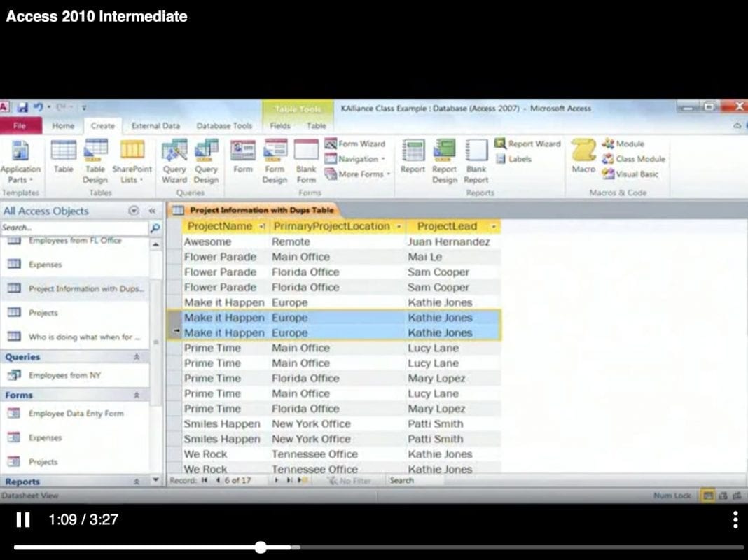748x560 pixels.
Task: Click the Remote location cell
Action: [338, 242]
